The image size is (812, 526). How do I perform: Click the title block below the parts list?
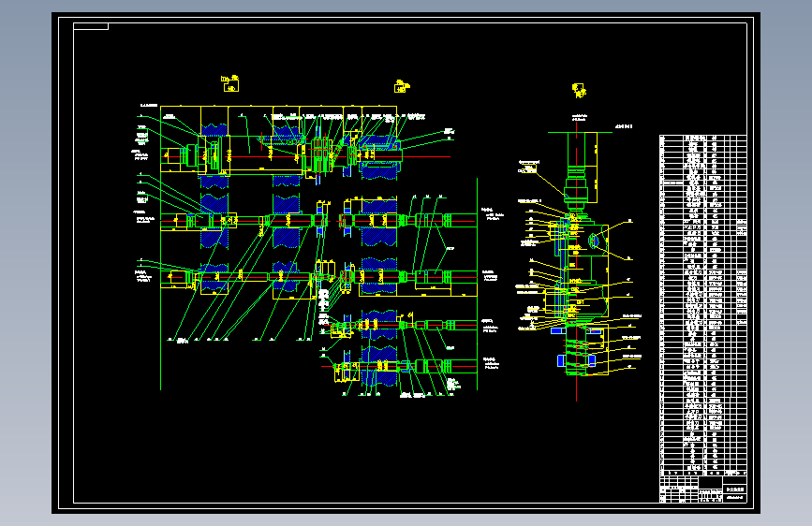(x=702, y=489)
